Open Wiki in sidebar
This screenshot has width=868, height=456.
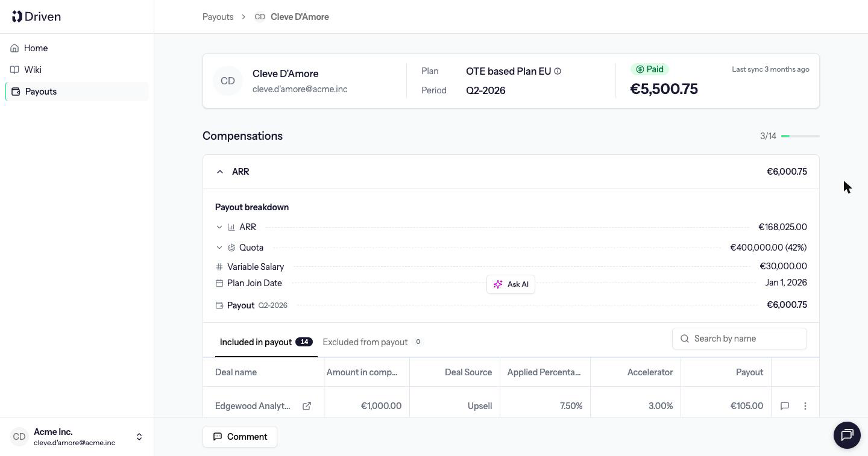click(77, 70)
